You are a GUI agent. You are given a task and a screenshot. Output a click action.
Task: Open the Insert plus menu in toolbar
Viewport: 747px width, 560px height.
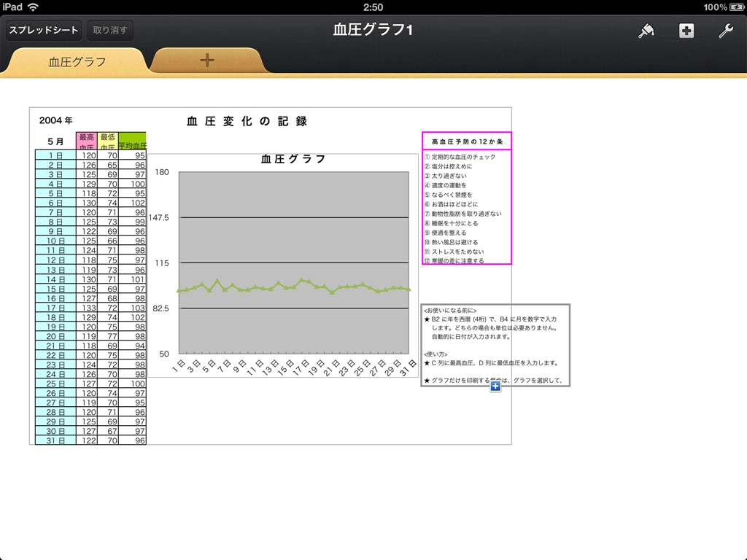point(686,31)
